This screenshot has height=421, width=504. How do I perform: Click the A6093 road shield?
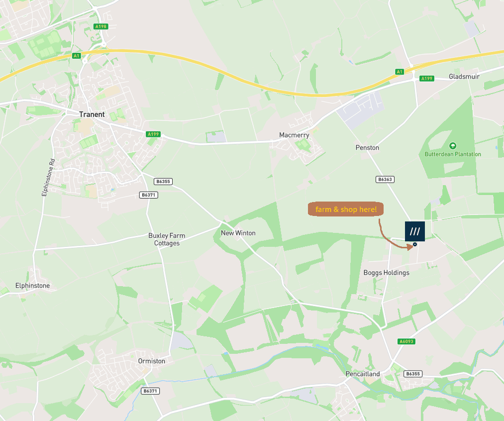(406, 341)
